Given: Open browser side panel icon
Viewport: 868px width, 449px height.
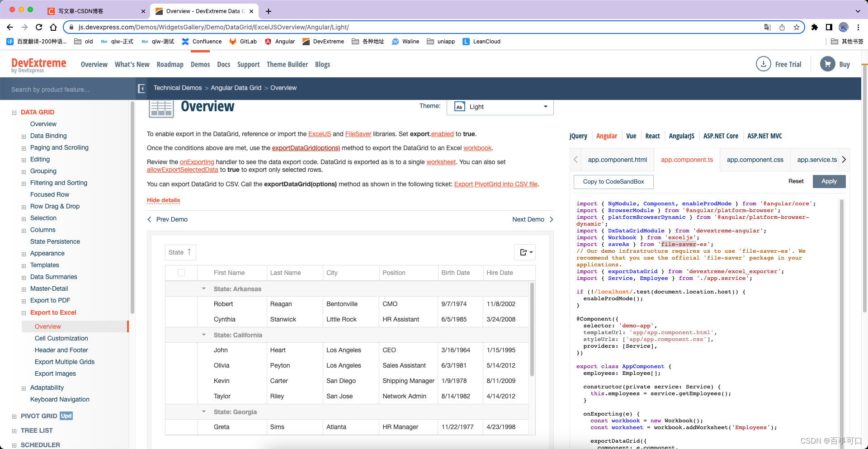Looking at the screenshot, I should pyautogui.click(x=829, y=27).
